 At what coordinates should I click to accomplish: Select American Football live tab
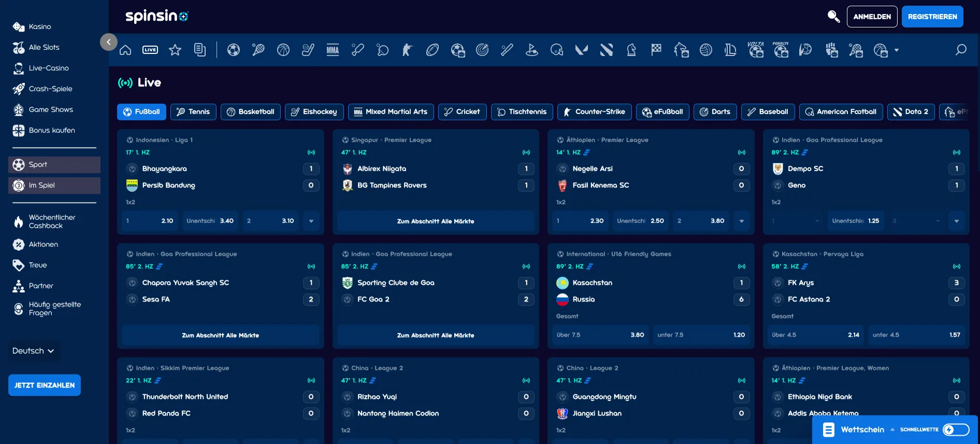point(841,112)
